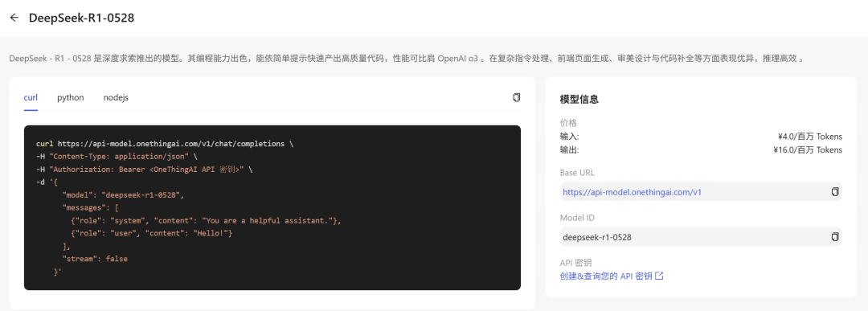The height and width of the screenshot is (311, 868).
Task: Copy the Model ID with its copy icon
Action: pyautogui.click(x=835, y=237)
